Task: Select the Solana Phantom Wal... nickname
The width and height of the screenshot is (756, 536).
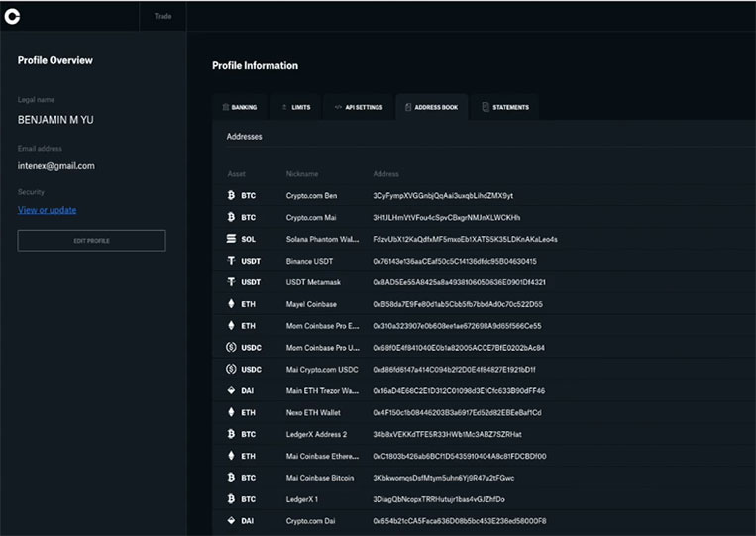Action: click(x=322, y=239)
